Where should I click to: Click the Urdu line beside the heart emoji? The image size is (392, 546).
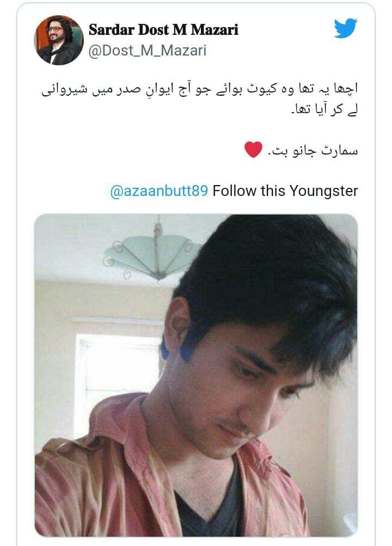(313, 150)
